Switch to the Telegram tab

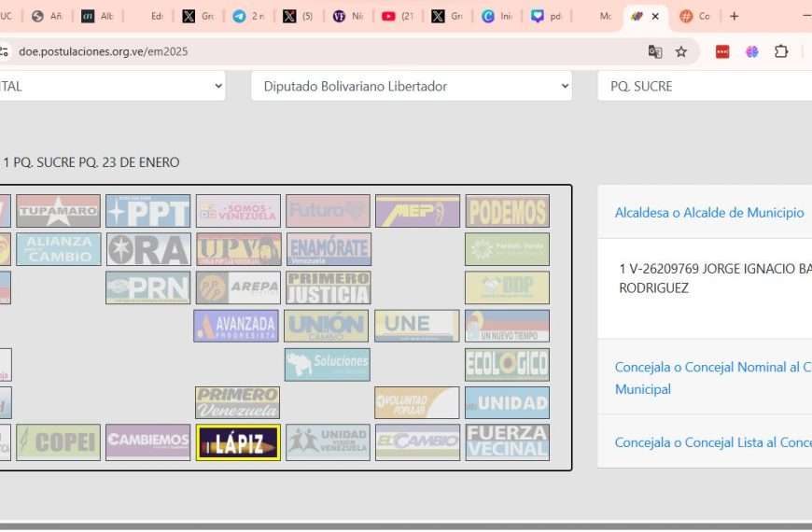[x=248, y=16]
